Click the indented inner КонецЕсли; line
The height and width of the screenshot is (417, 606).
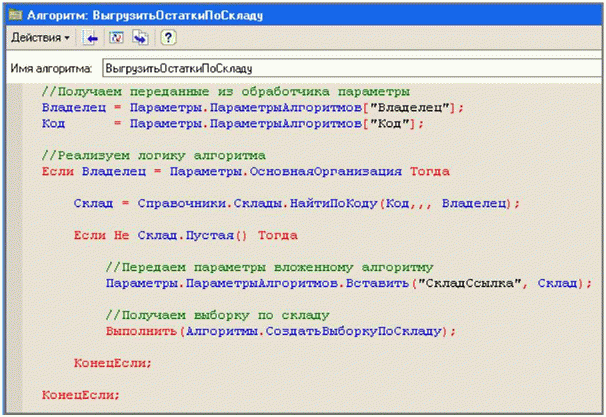(x=113, y=363)
